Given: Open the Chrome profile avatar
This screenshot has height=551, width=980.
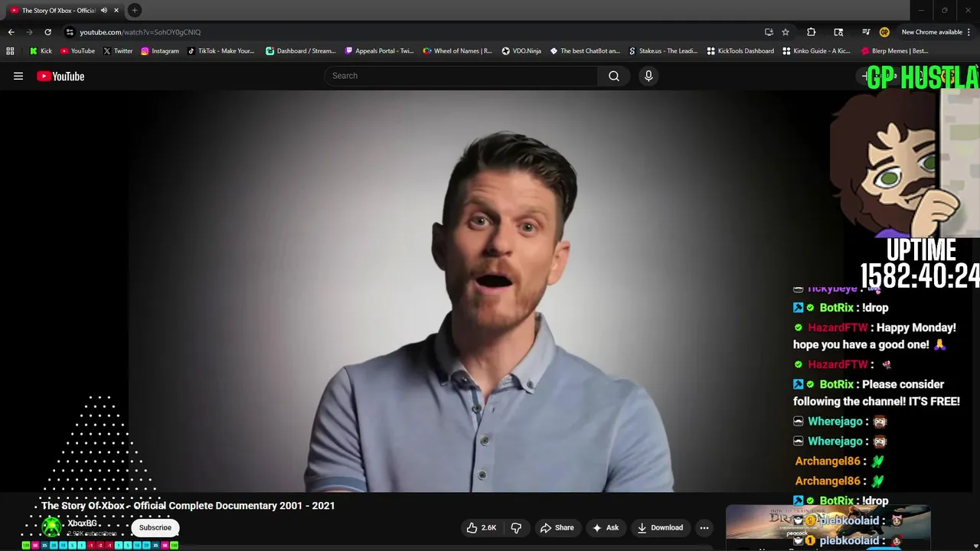Looking at the screenshot, I should click(x=884, y=32).
